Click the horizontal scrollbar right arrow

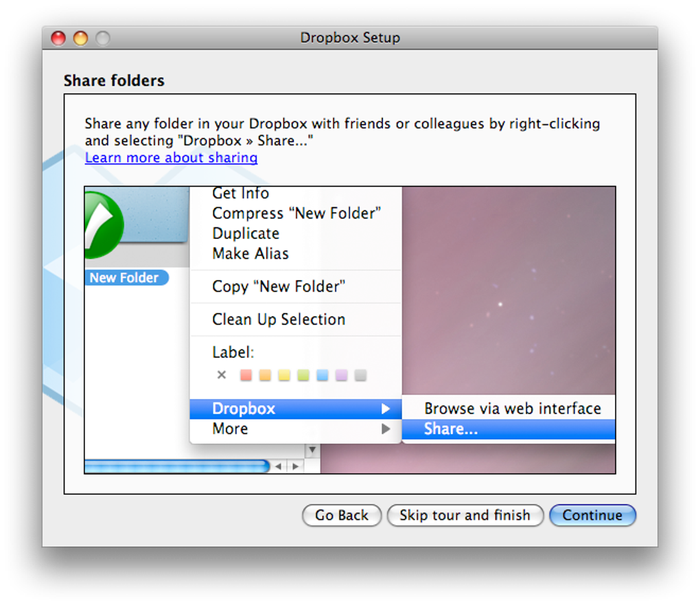click(295, 466)
